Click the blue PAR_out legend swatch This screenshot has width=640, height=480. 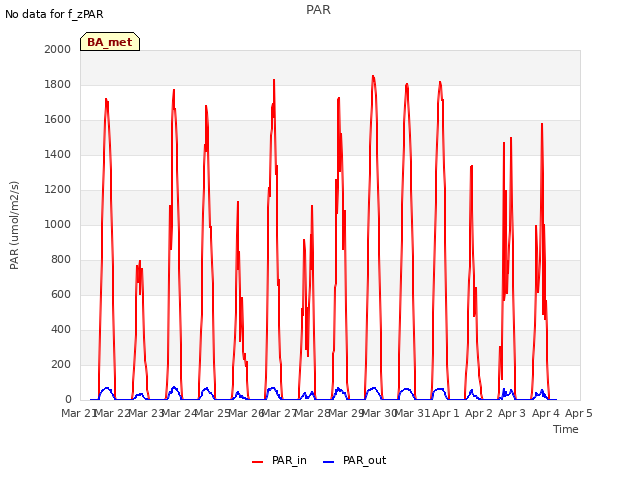(329, 462)
